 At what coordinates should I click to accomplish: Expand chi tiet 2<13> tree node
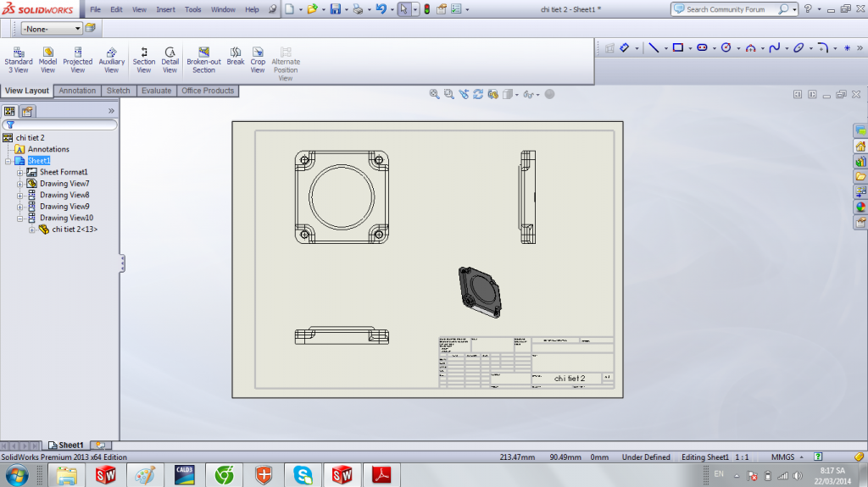click(x=32, y=230)
